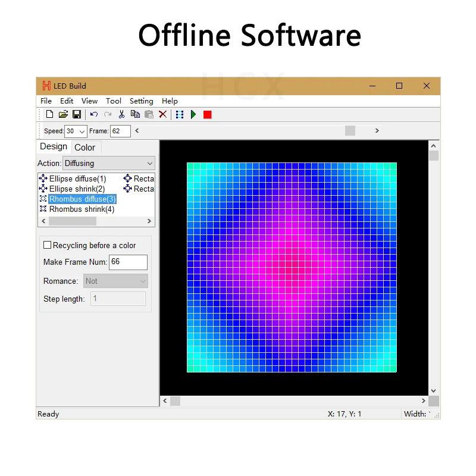Click the Make Frame Num field
This screenshot has height=476, width=476.
pyautogui.click(x=128, y=262)
